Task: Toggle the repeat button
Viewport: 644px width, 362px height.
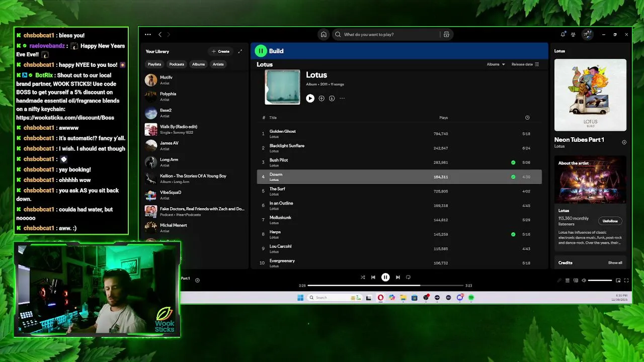Action: click(408, 277)
